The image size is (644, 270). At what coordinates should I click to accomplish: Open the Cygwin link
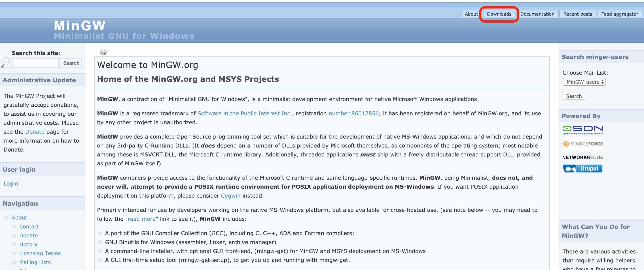[x=231, y=196]
